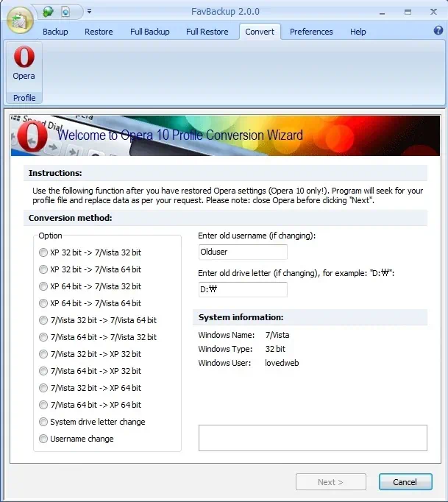Switch to the Backup tab
Viewport: 448px width, 502px height.
point(55,32)
